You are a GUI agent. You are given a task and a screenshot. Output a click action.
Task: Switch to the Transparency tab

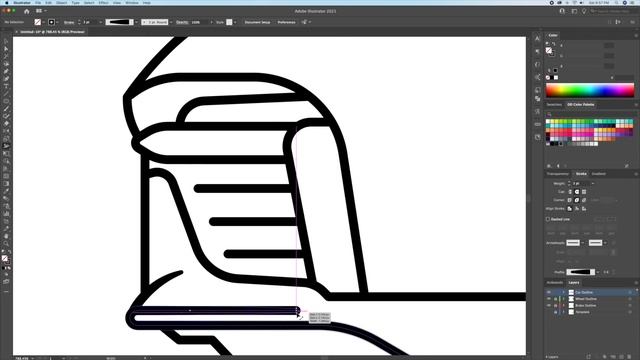point(558,174)
